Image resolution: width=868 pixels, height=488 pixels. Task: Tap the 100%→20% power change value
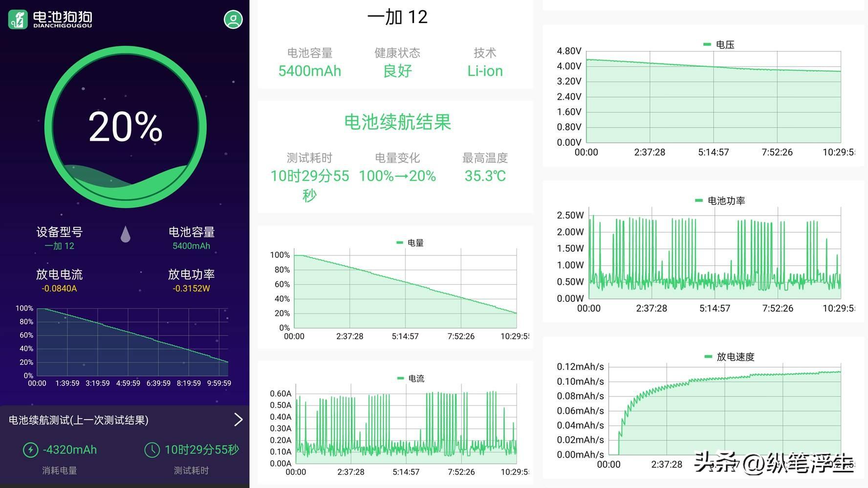point(397,176)
